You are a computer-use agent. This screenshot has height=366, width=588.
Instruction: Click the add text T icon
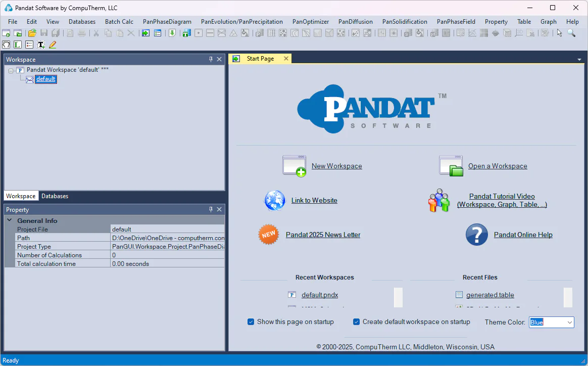[41, 44]
